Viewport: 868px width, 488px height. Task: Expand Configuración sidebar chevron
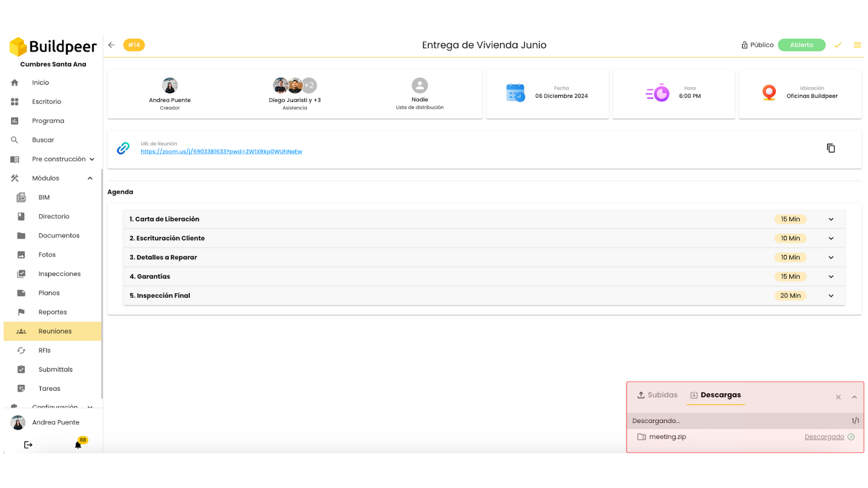[90, 407]
